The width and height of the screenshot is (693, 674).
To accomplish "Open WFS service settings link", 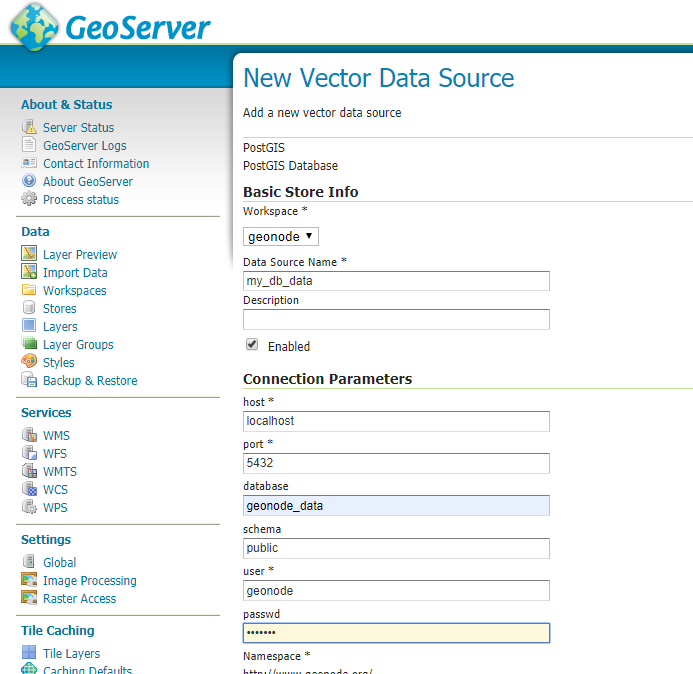I will pos(55,454).
